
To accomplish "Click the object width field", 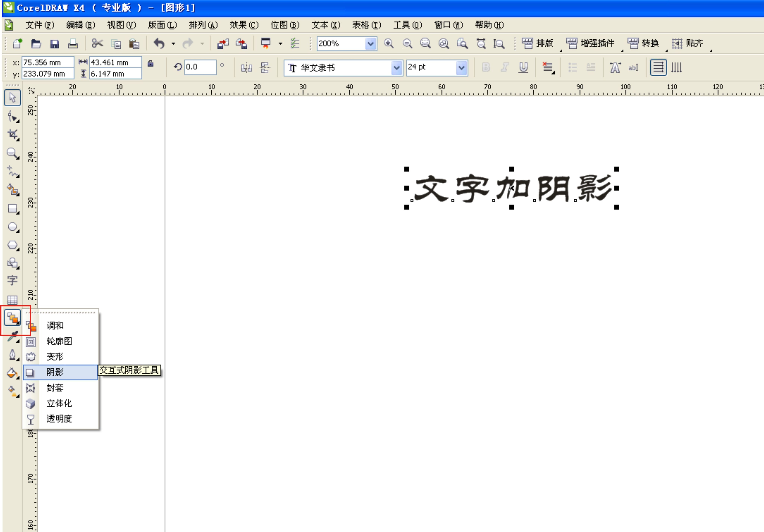I will point(115,62).
